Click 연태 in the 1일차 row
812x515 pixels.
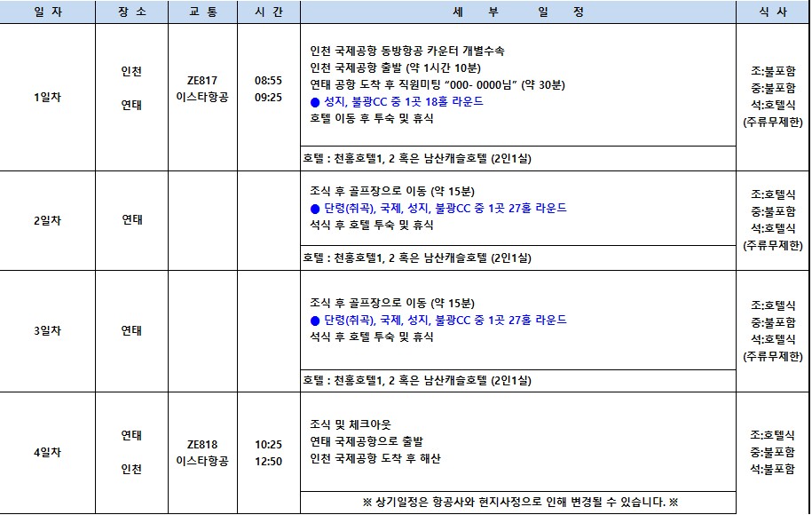[131, 105]
